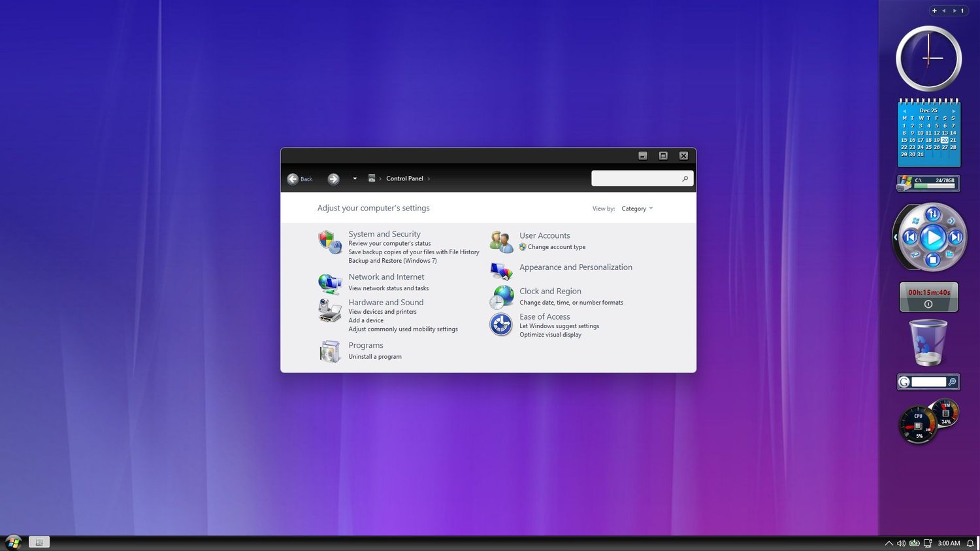Skip to next track on media gadget
Viewport: 980px width, 551px height.
point(955,238)
